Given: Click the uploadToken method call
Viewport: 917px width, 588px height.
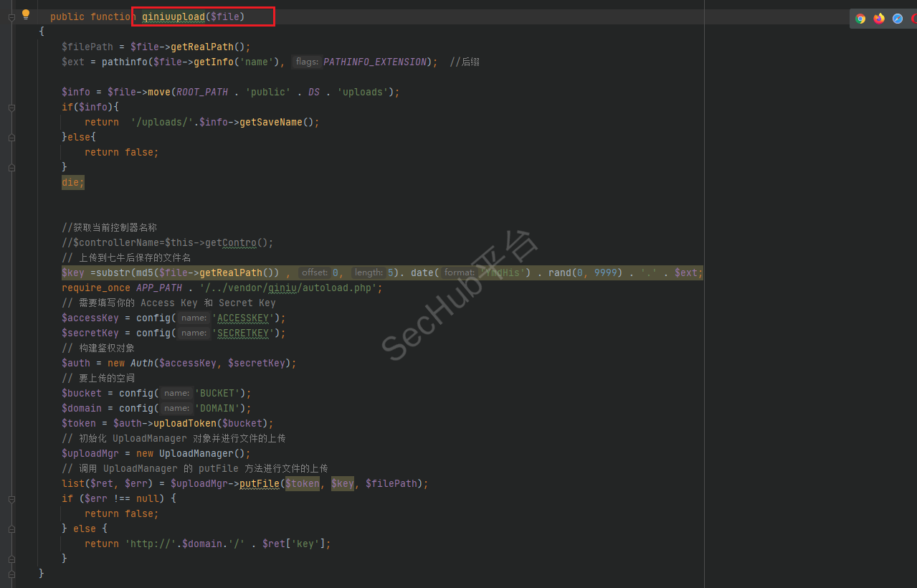Looking at the screenshot, I should [184, 423].
